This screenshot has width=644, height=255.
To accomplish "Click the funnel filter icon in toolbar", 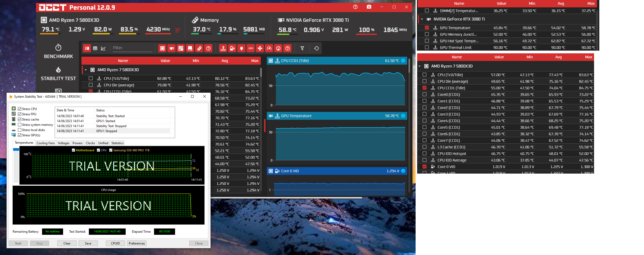I will click(302, 48).
